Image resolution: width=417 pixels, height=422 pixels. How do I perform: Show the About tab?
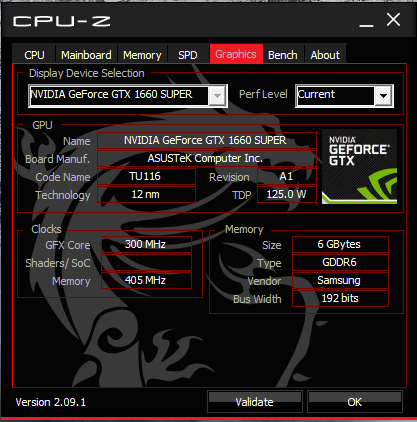tap(325, 55)
